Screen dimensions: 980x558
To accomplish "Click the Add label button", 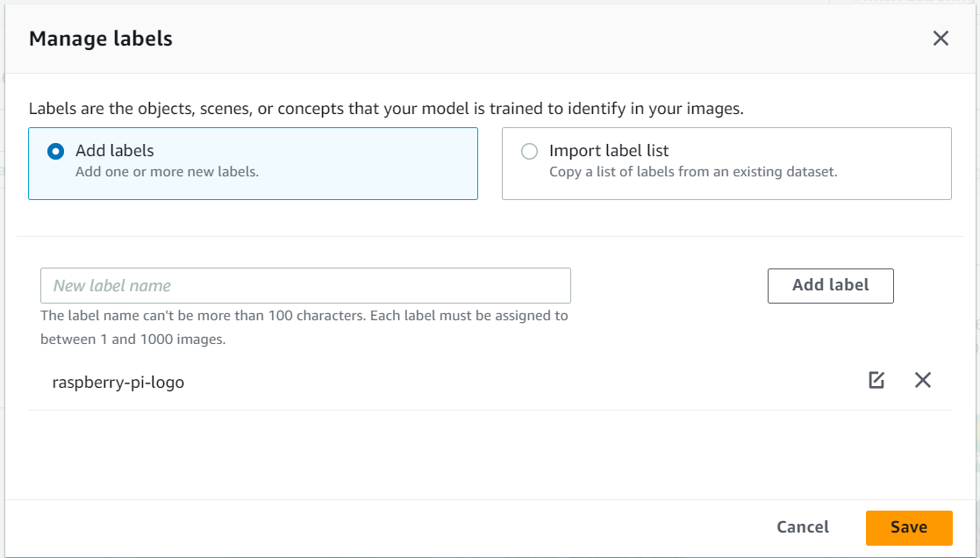I will pyautogui.click(x=831, y=285).
